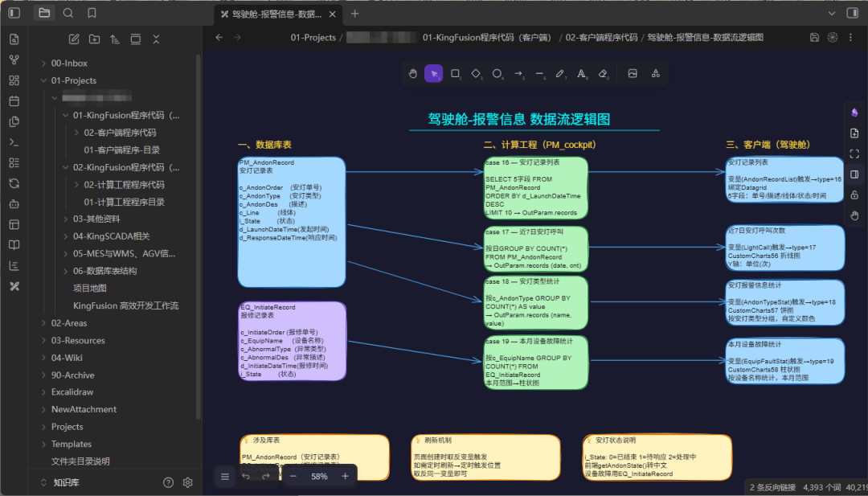Image resolution: width=868 pixels, height=496 pixels.
Task: Open the terminal ribbon icon
Action: click(x=14, y=142)
